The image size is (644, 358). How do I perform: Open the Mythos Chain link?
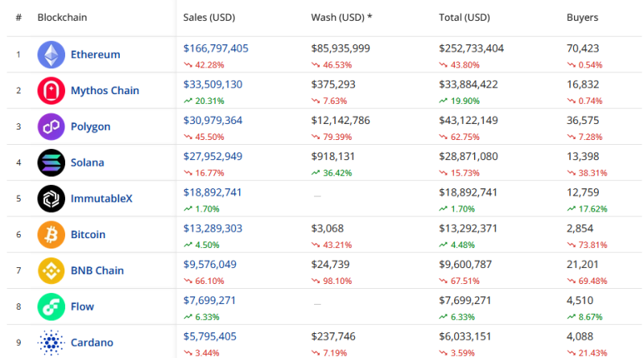[x=105, y=91]
